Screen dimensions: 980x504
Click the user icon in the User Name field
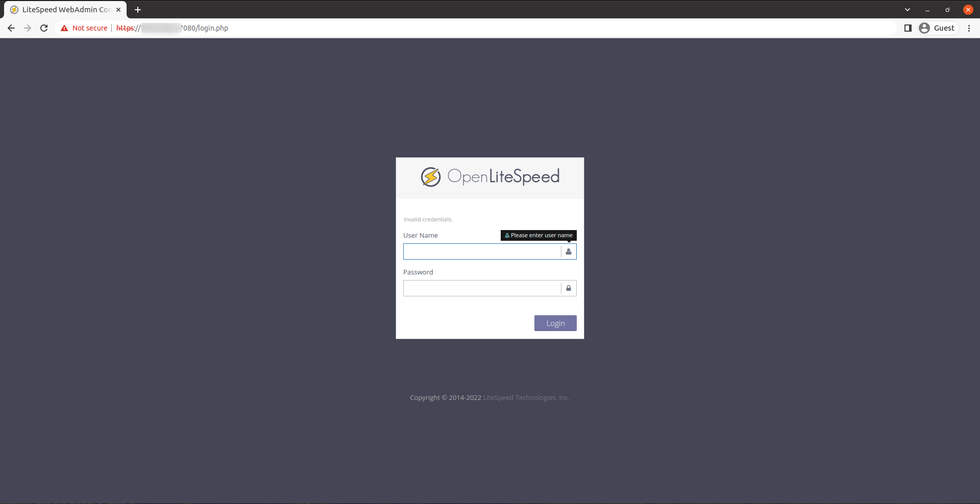569,251
